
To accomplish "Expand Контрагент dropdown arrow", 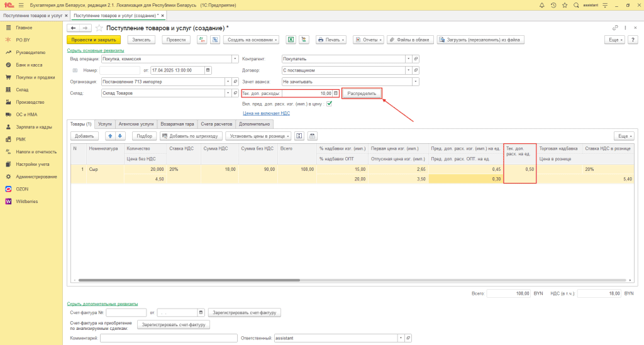I will pos(408,58).
